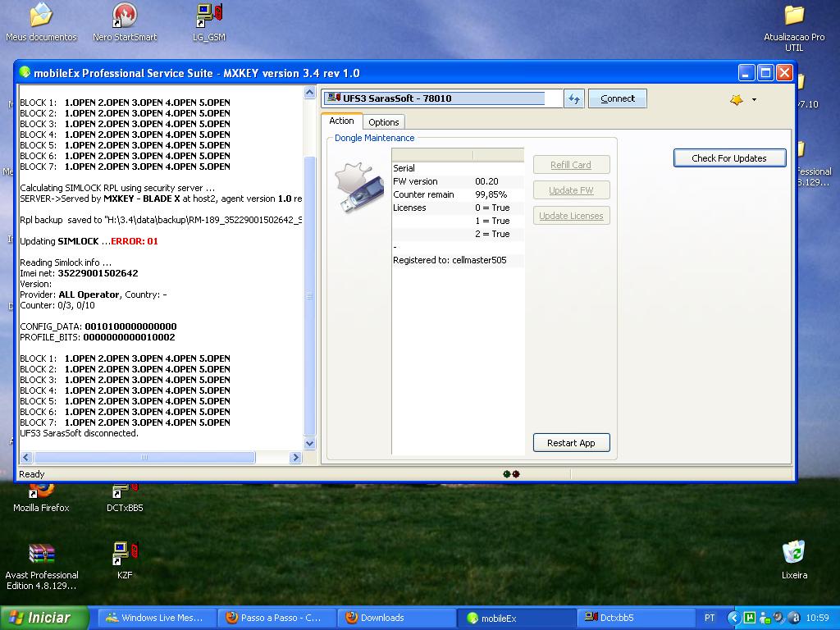Open the UFS3 SarasSoft device combo box

[441, 98]
